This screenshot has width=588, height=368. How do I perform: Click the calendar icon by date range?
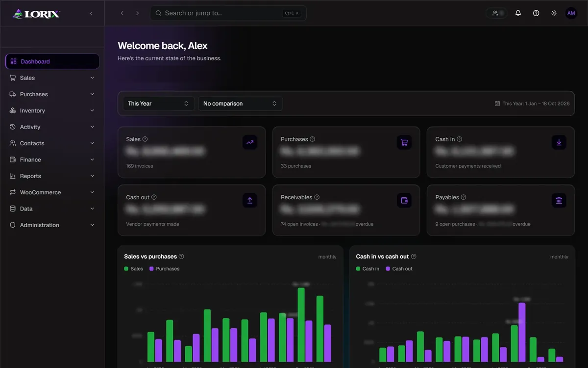[x=497, y=104]
